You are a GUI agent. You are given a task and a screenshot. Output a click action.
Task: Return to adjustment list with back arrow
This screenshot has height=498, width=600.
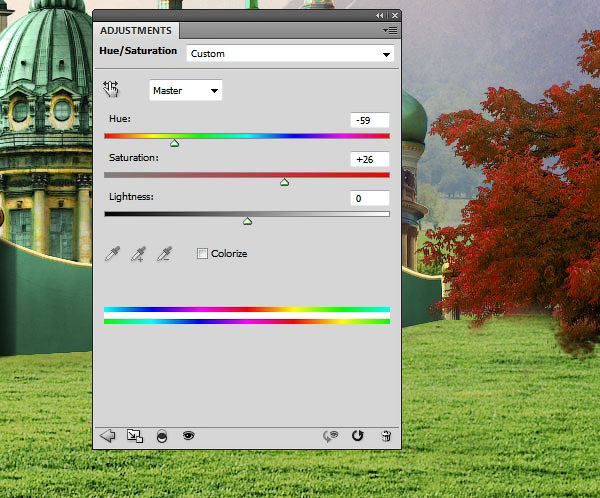(109, 435)
